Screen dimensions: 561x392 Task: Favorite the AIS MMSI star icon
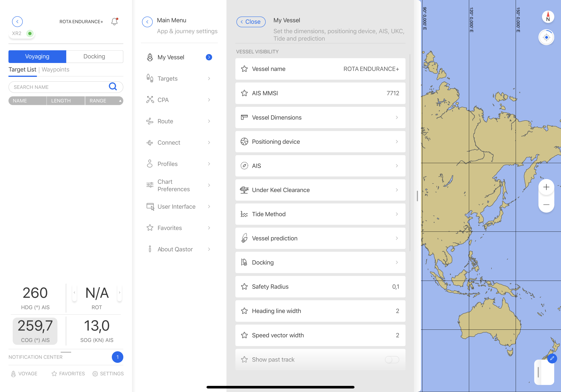pos(244,93)
